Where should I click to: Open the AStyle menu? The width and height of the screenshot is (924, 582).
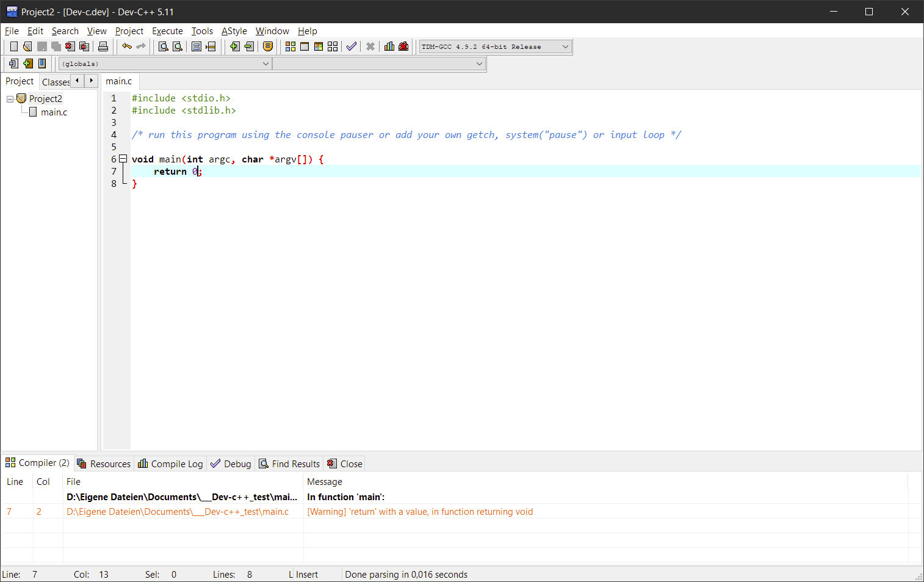click(x=234, y=31)
